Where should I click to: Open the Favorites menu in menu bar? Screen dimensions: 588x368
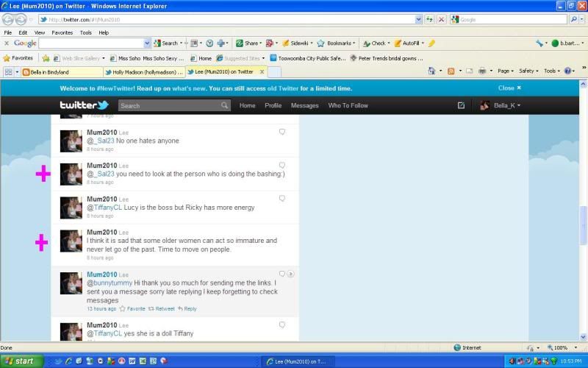tap(62, 32)
